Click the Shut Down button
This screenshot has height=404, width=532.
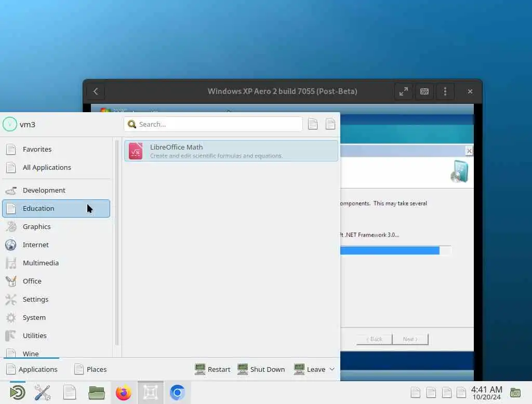tap(261, 369)
